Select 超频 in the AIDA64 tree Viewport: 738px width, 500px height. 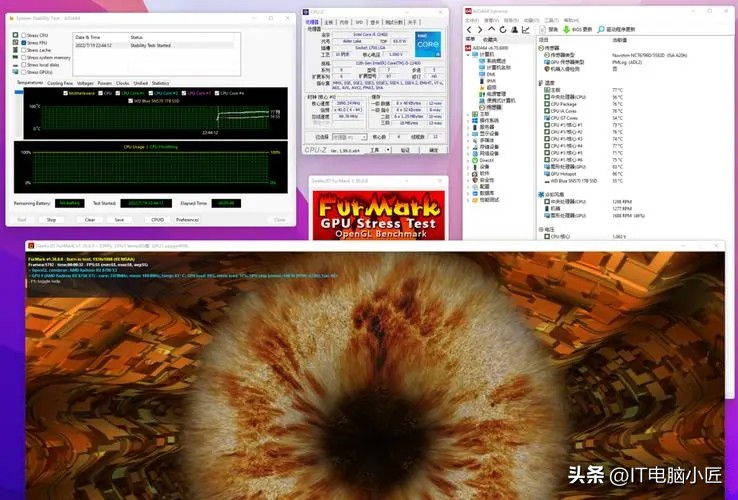[x=488, y=88]
